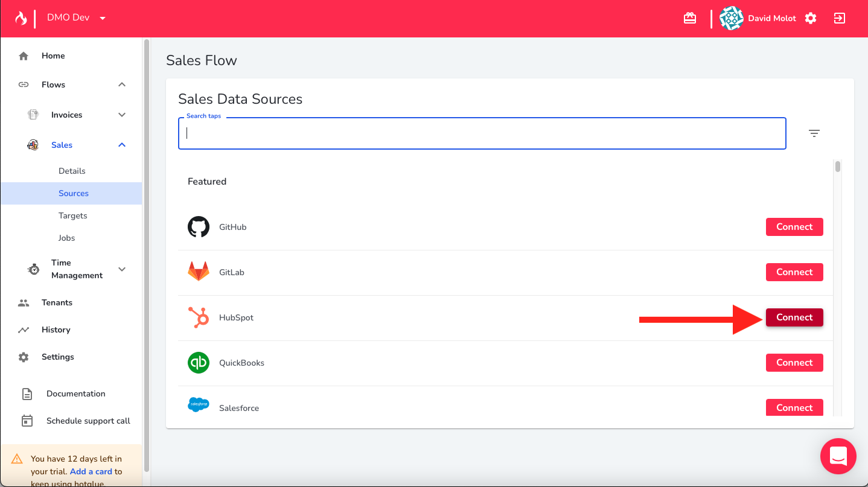Click the sources list scrollbar

[837, 166]
